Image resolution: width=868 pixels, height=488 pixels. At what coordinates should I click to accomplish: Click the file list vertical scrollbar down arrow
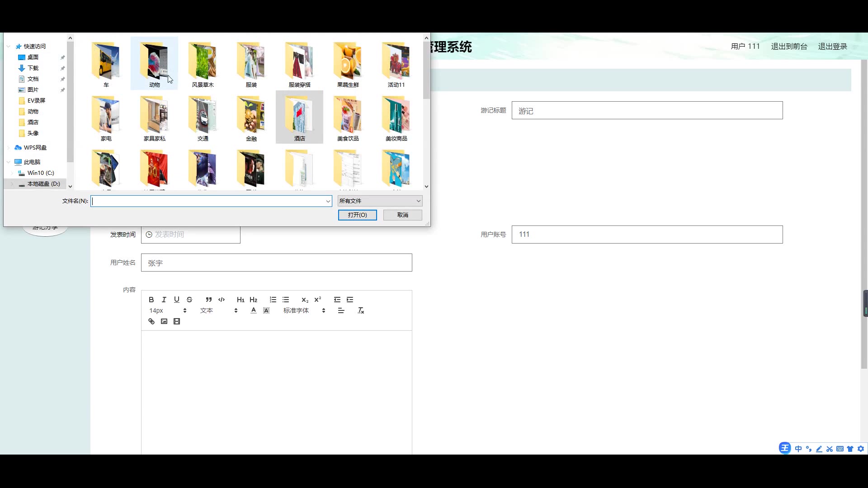[x=426, y=186]
